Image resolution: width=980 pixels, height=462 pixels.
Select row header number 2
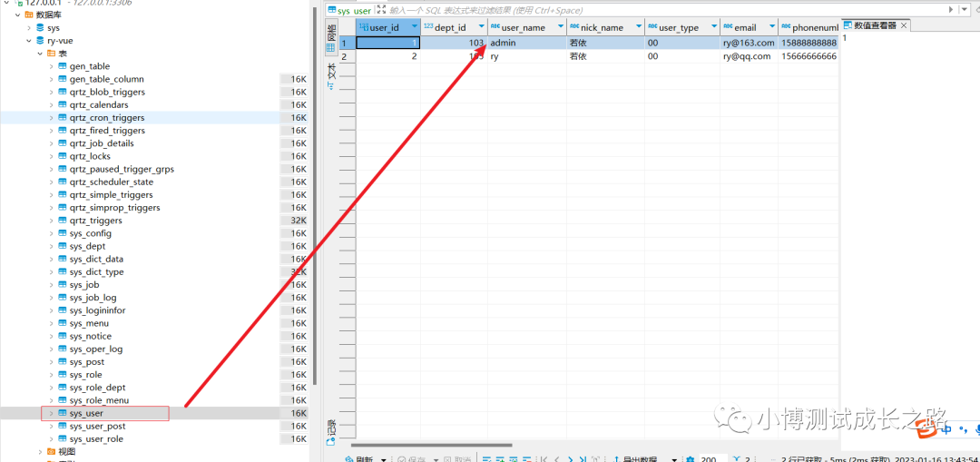(347, 55)
